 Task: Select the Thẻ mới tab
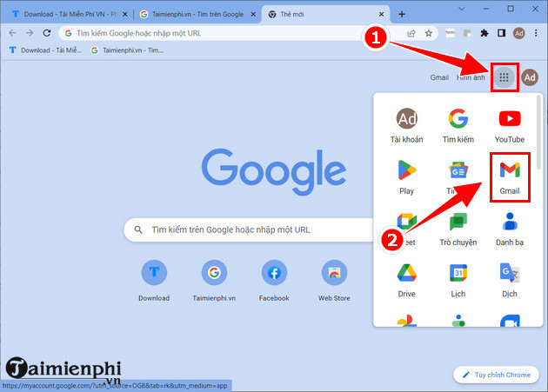[324, 14]
